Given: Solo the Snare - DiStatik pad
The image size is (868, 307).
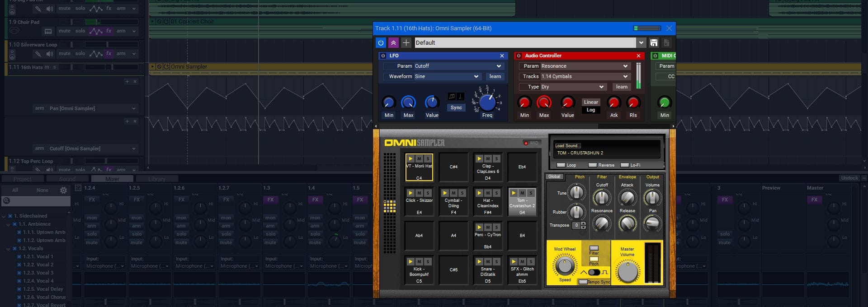Looking at the screenshot, I should [x=496, y=261].
